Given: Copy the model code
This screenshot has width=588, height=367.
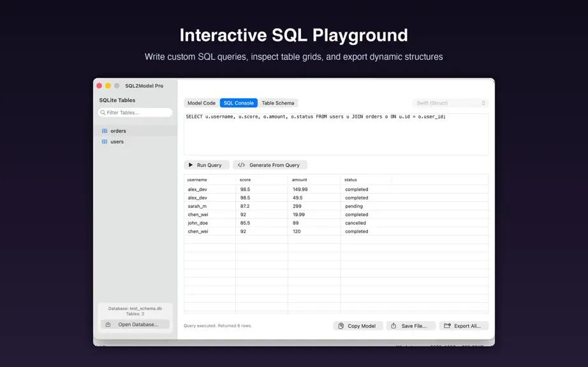Looking at the screenshot, I should coord(358,326).
